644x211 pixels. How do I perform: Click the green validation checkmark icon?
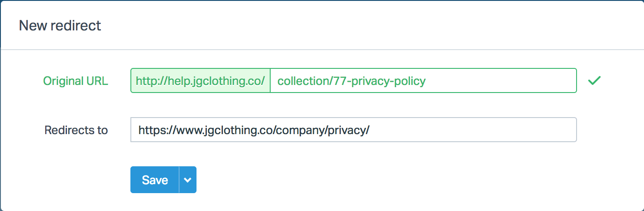(594, 80)
